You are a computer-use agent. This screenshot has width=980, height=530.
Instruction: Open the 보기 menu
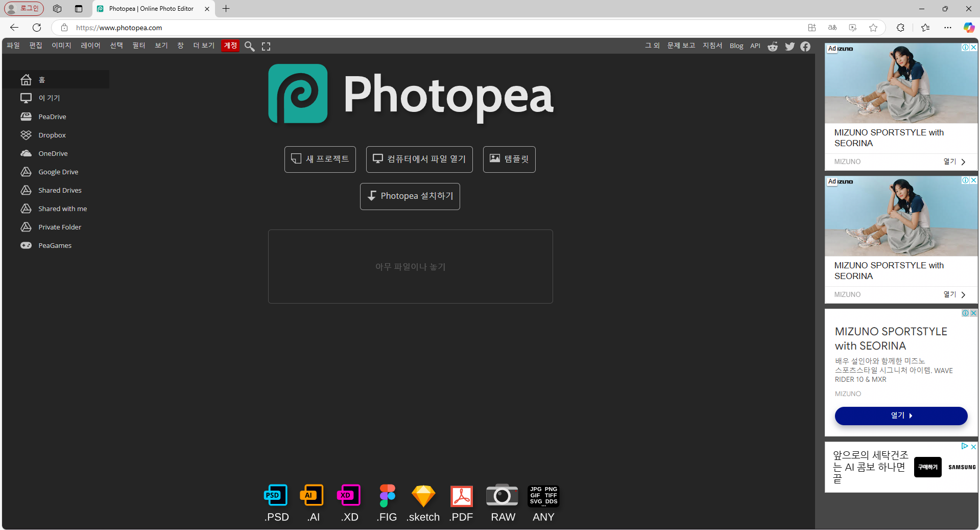click(x=161, y=45)
